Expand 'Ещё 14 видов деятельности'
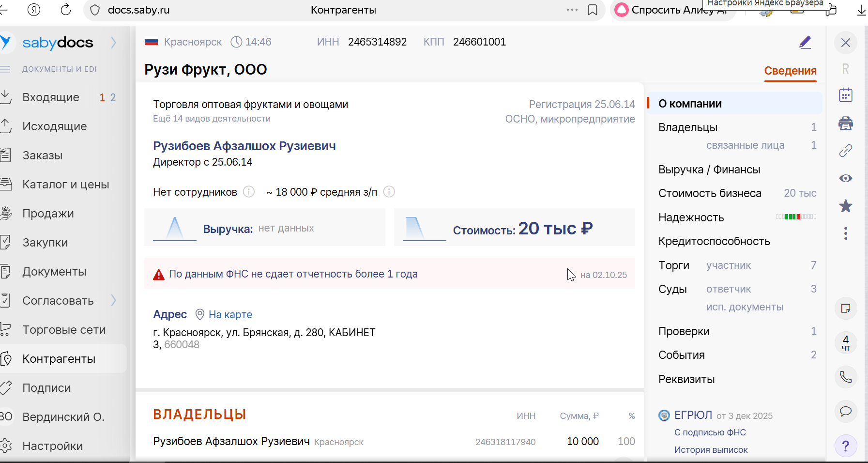Image resolution: width=868 pixels, height=463 pixels. 212,119
